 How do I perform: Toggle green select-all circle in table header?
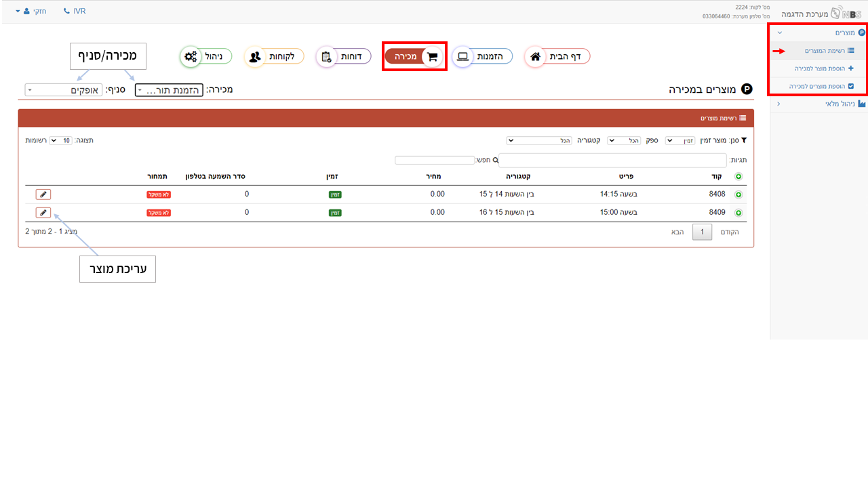(738, 176)
